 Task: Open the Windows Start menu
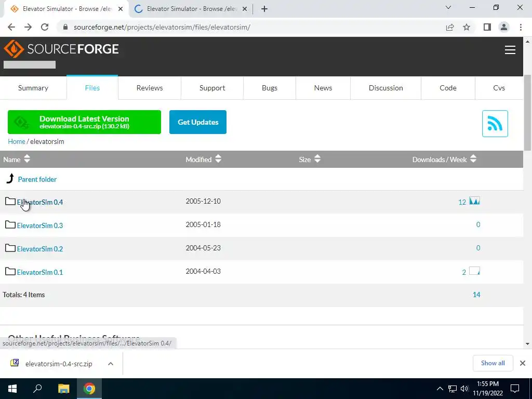click(12, 389)
